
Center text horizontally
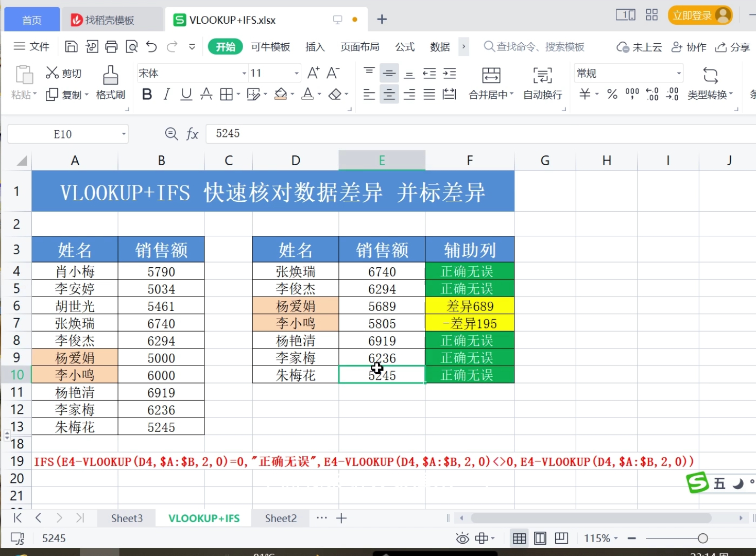[x=389, y=94]
